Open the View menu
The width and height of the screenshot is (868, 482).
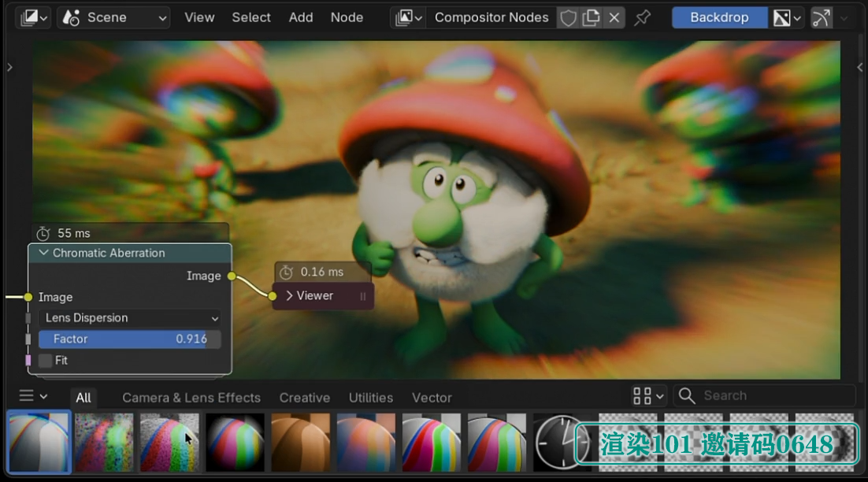tap(199, 17)
